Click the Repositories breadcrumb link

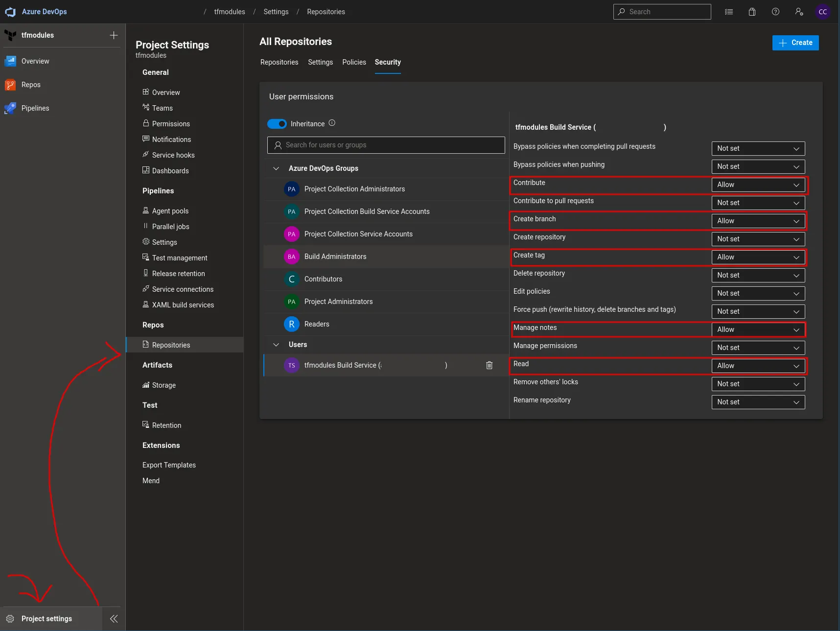pyautogui.click(x=326, y=12)
